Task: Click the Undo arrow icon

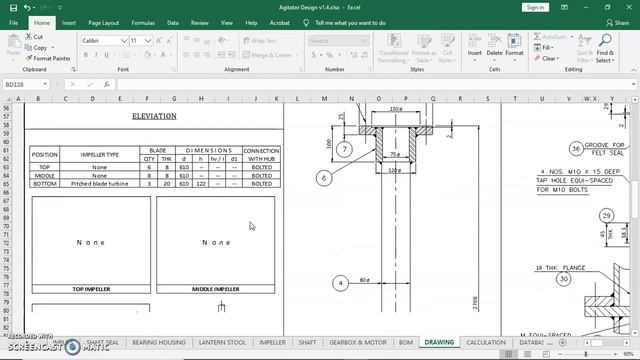Action: (27, 7)
